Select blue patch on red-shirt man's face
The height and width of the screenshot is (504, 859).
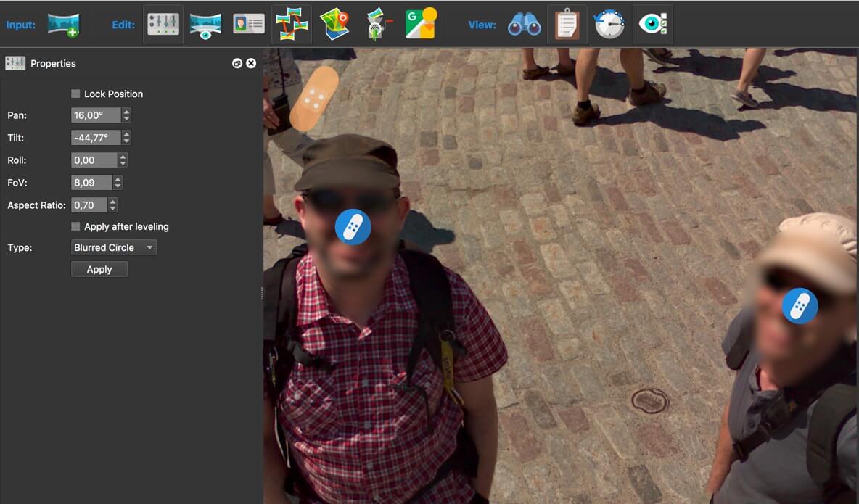pos(353,227)
